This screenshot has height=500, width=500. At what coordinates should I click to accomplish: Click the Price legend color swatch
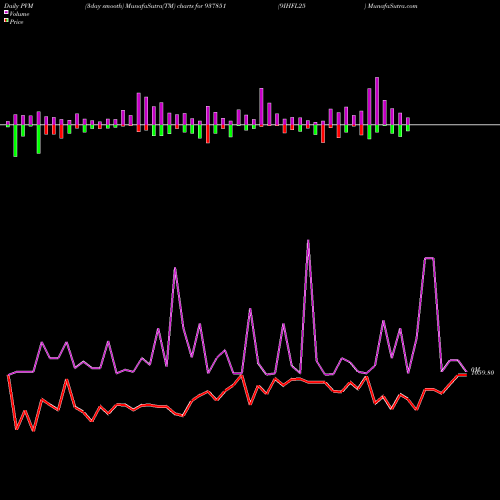pyautogui.click(x=6, y=20)
